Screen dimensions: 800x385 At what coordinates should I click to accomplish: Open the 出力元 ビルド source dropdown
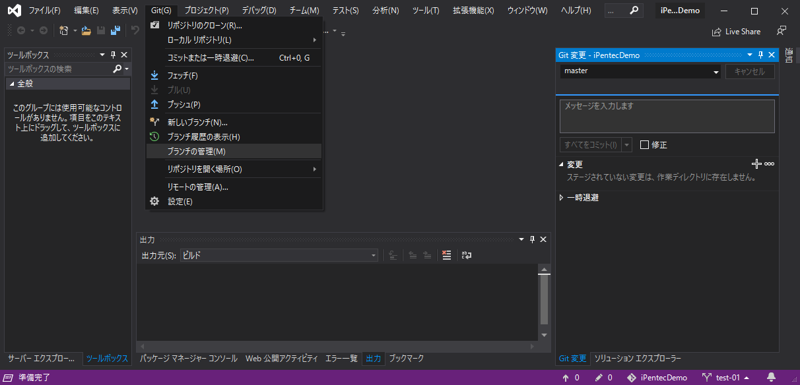(x=373, y=255)
